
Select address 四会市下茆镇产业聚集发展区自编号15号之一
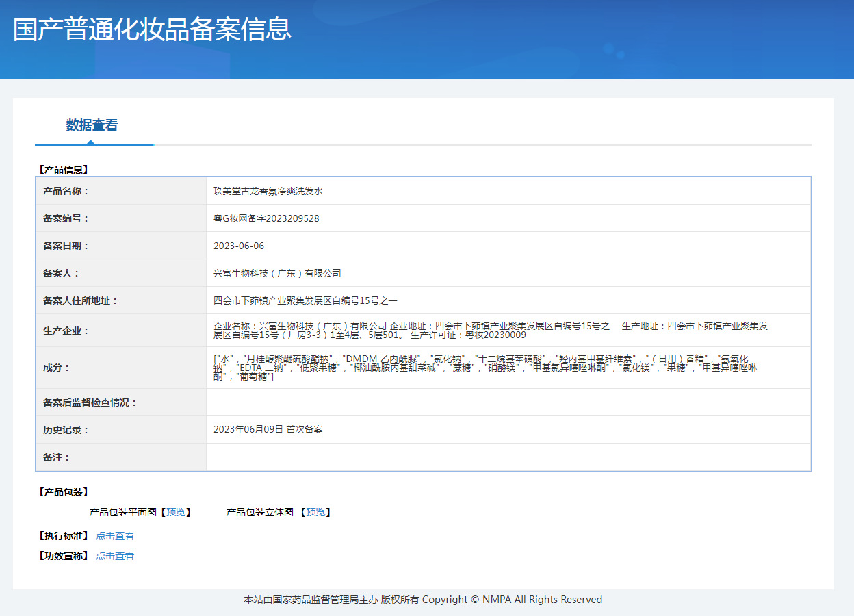point(305,300)
